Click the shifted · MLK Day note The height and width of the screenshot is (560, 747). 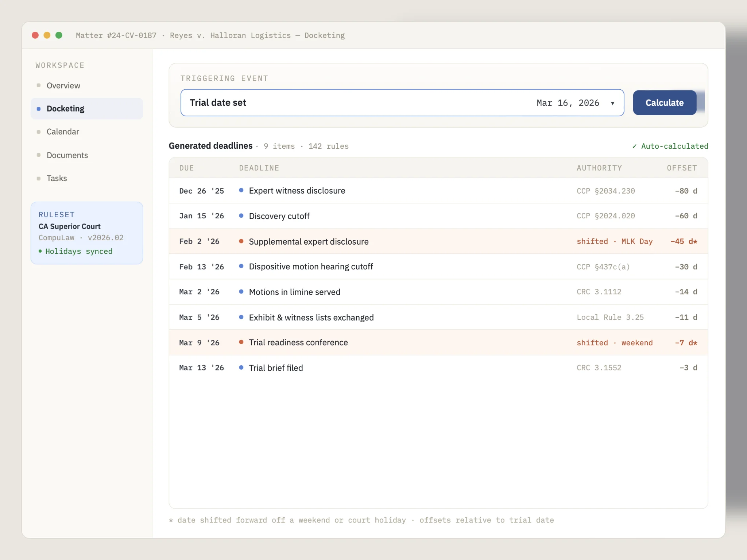pos(615,241)
